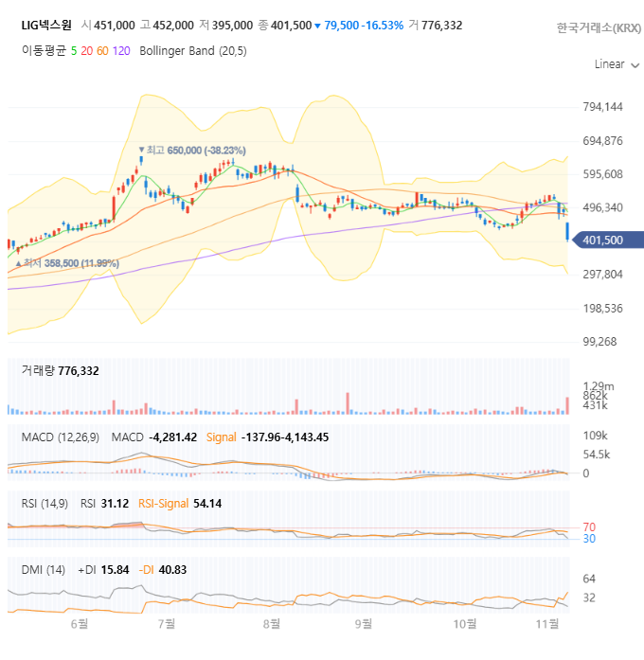This screenshot has width=644, height=660.
Task: Click the -DI value 40.83
Action: pos(172,570)
